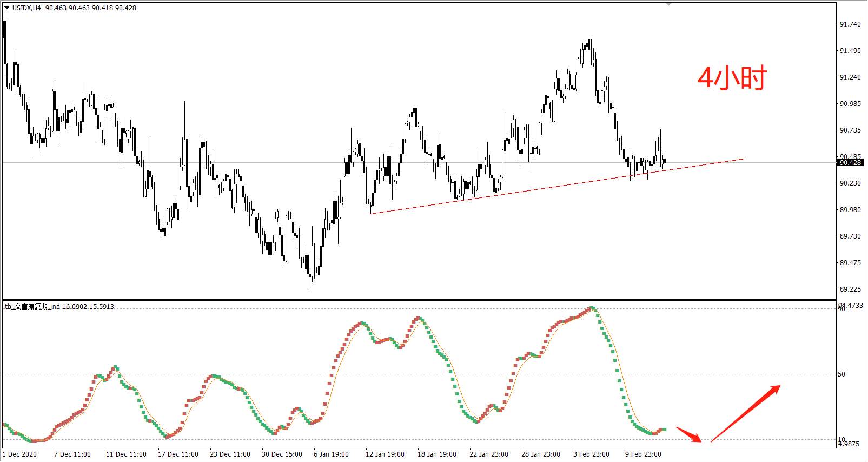Click the 90.230 price axis label

pos(850,183)
